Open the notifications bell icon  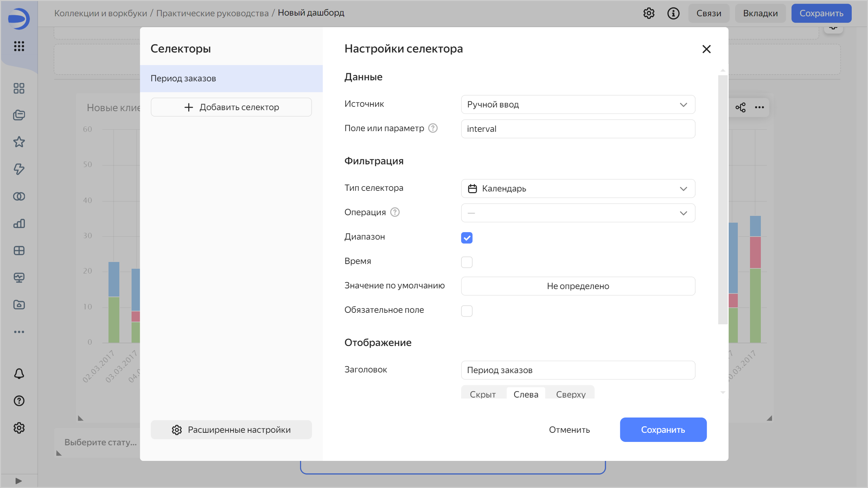[x=19, y=374]
